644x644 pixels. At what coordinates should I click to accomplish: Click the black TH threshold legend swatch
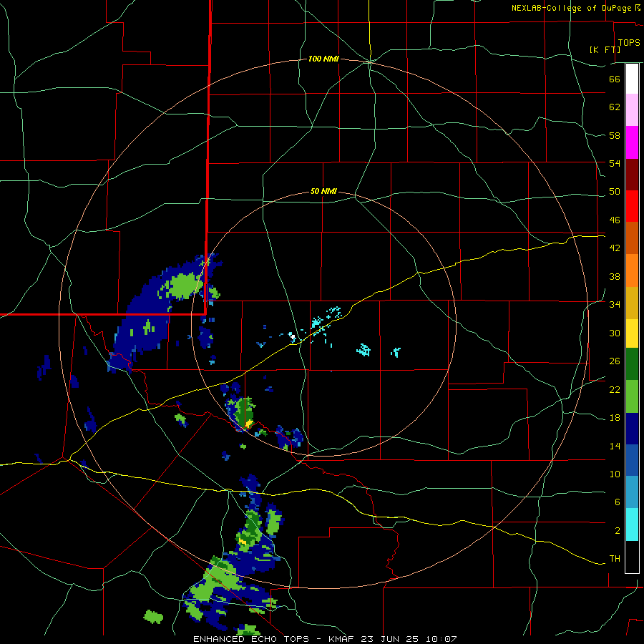point(632,557)
